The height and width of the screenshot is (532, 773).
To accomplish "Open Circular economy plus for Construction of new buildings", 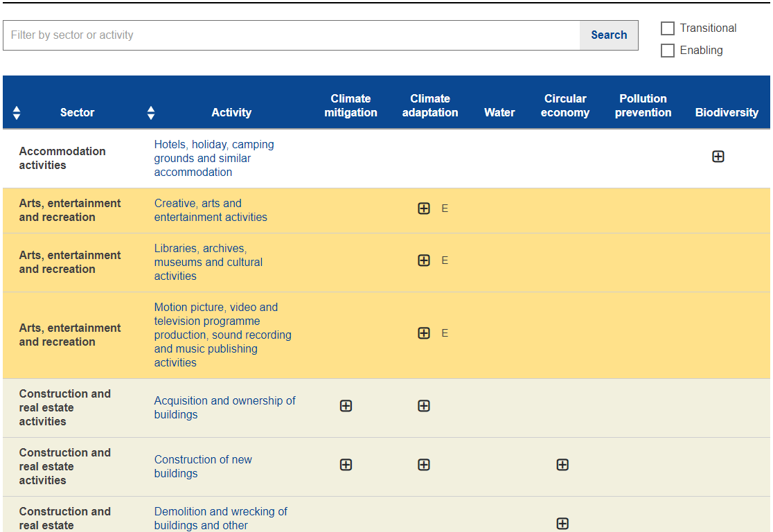I will [562, 465].
